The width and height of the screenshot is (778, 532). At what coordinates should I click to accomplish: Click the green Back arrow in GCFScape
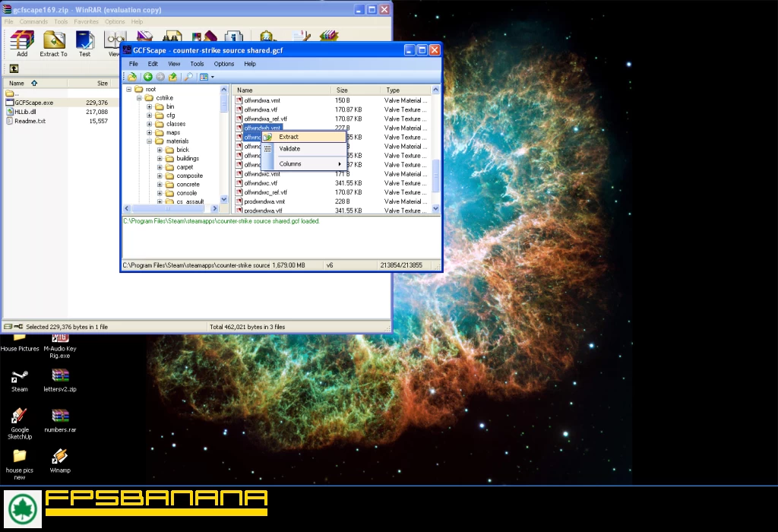coord(148,77)
